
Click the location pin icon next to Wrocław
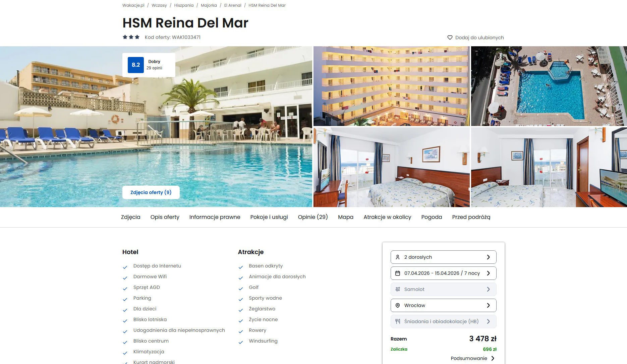click(398, 305)
